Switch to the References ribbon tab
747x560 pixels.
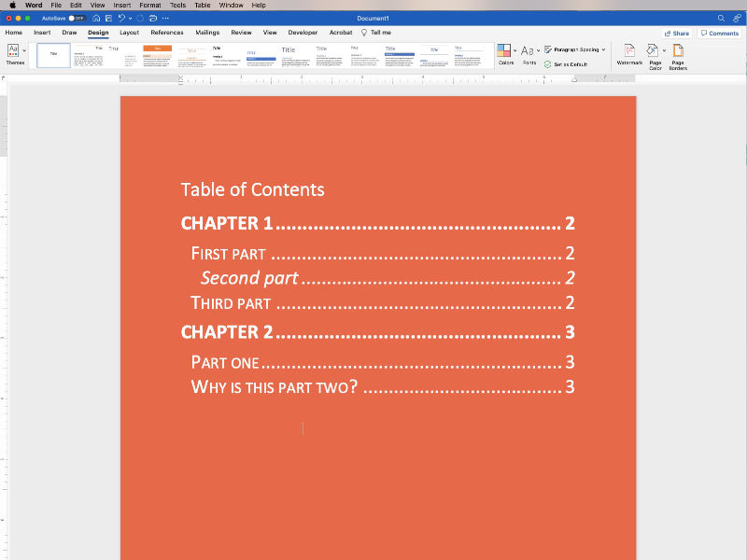tap(167, 32)
